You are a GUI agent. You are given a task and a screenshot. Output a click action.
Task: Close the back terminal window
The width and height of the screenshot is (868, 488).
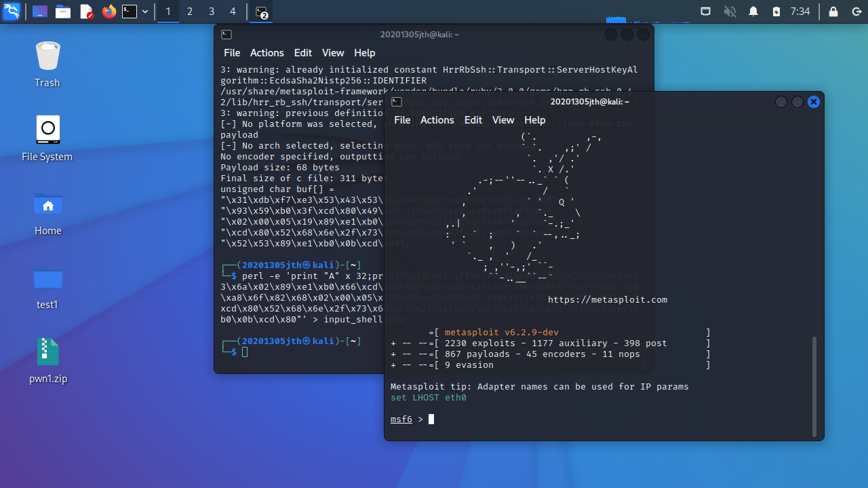(x=644, y=35)
